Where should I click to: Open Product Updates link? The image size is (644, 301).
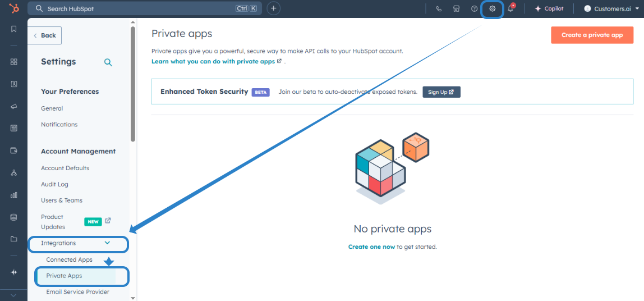coord(53,222)
